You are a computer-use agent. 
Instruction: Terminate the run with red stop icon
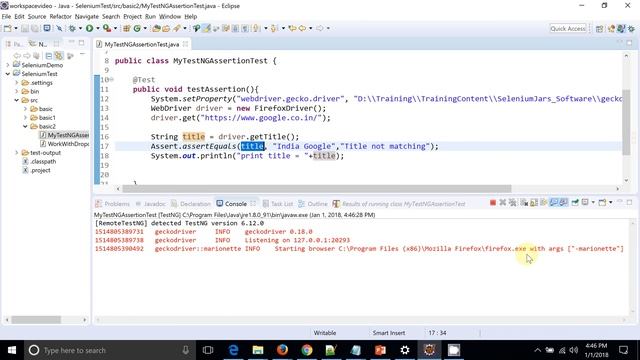(493, 202)
